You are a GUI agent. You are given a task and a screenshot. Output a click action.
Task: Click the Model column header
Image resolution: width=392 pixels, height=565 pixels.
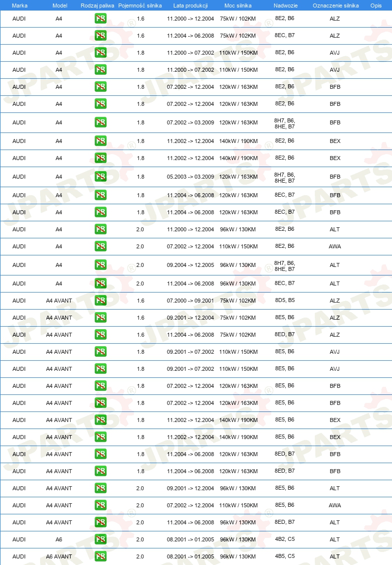(60, 6)
